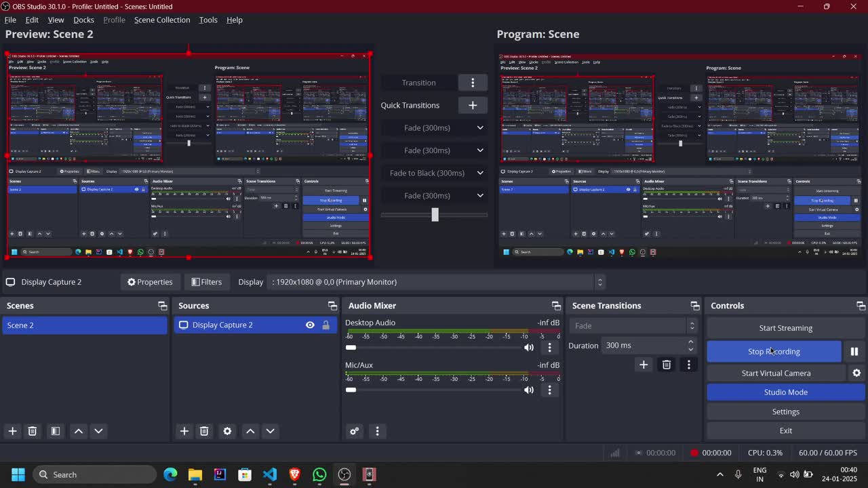Open advanced audio properties gears icon

coord(354,431)
